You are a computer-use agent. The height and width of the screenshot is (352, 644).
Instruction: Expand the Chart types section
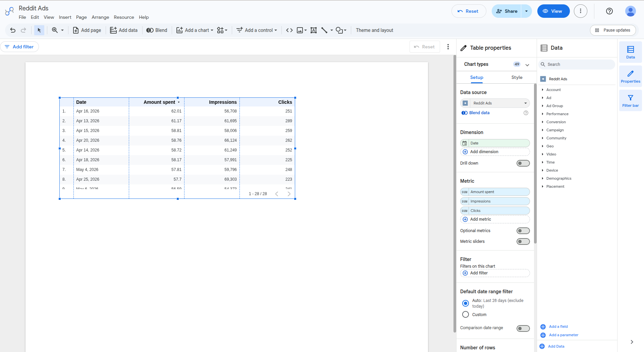pyautogui.click(x=527, y=64)
